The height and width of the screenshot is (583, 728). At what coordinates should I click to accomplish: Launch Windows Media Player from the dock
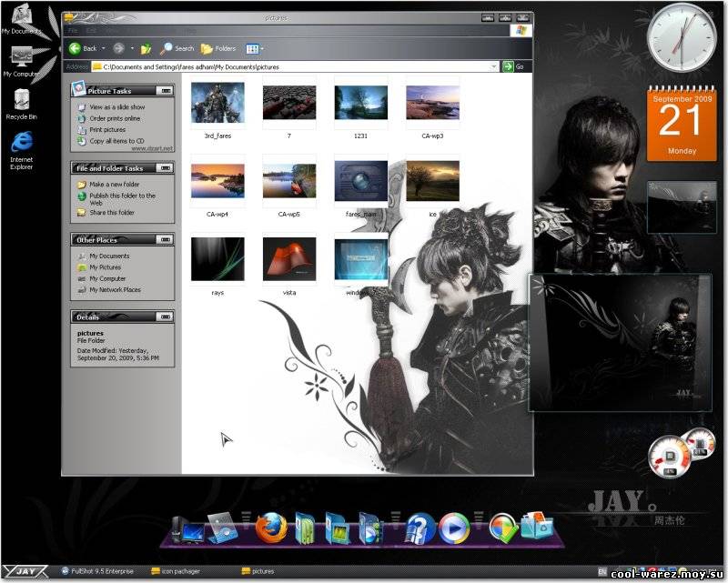pyautogui.click(x=454, y=528)
